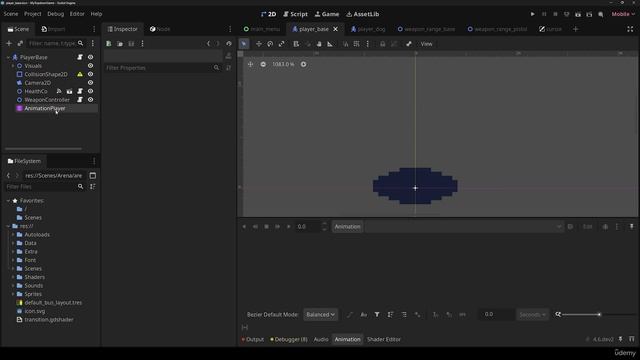This screenshot has height=360, width=640.
Task: Open the Mobile renderer dropdown
Action: 623,14
